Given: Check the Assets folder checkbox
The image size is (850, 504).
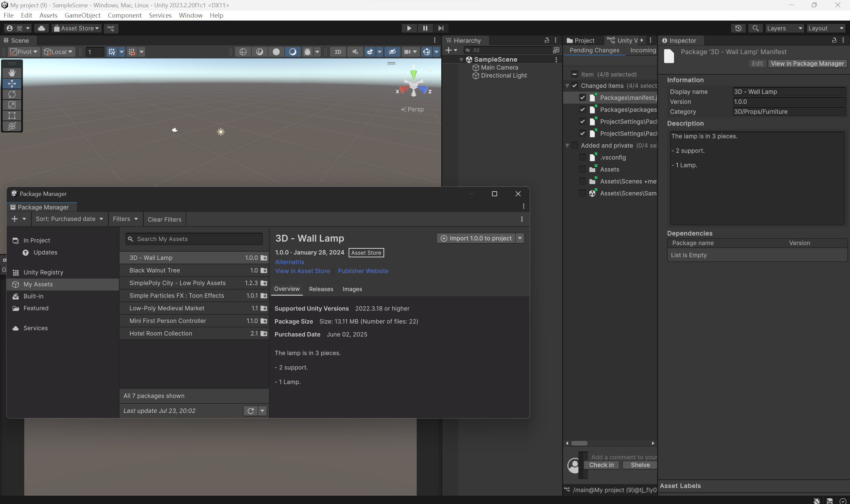Looking at the screenshot, I should point(582,169).
